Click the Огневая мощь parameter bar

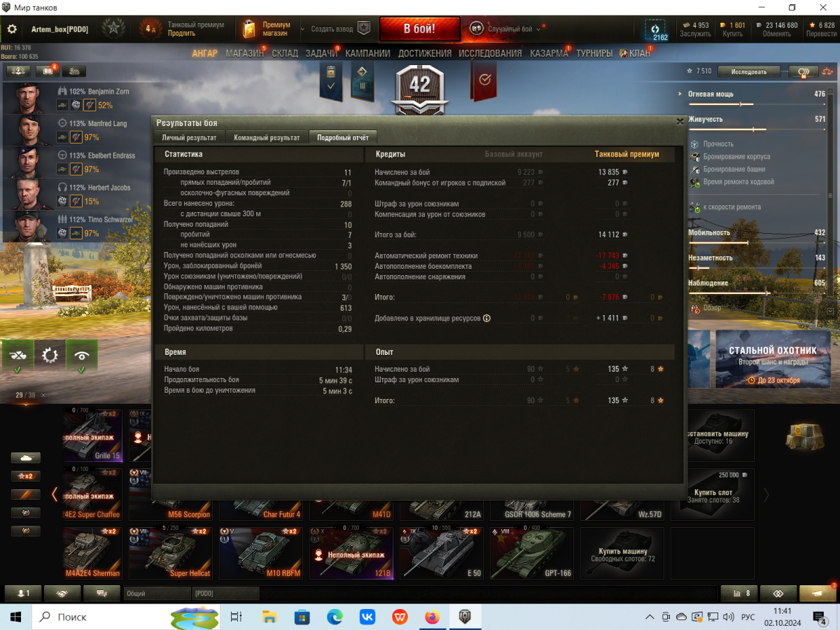[x=757, y=104]
